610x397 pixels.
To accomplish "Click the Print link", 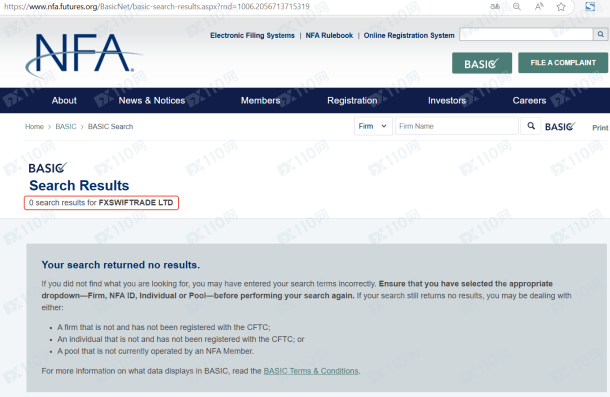I will pyautogui.click(x=600, y=128).
